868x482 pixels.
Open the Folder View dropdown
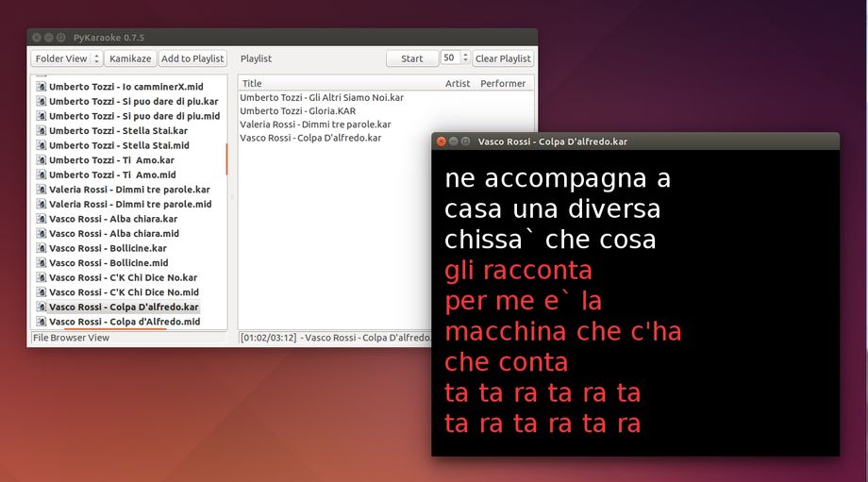pyautogui.click(x=66, y=58)
